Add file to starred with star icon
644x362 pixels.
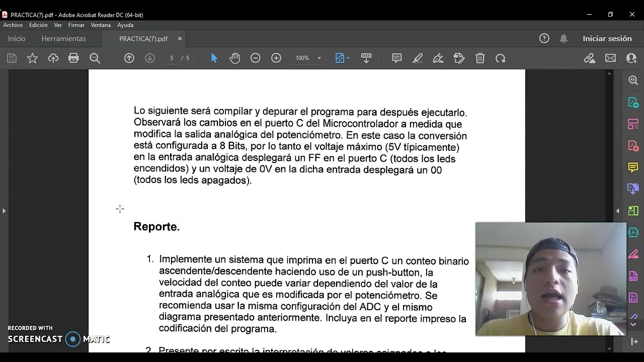[x=32, y=58]
